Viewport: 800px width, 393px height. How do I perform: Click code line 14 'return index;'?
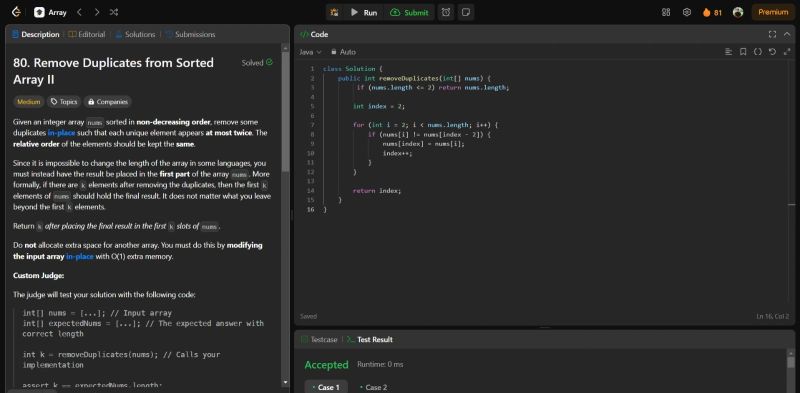pyautogui.click(x=377, y=190)
